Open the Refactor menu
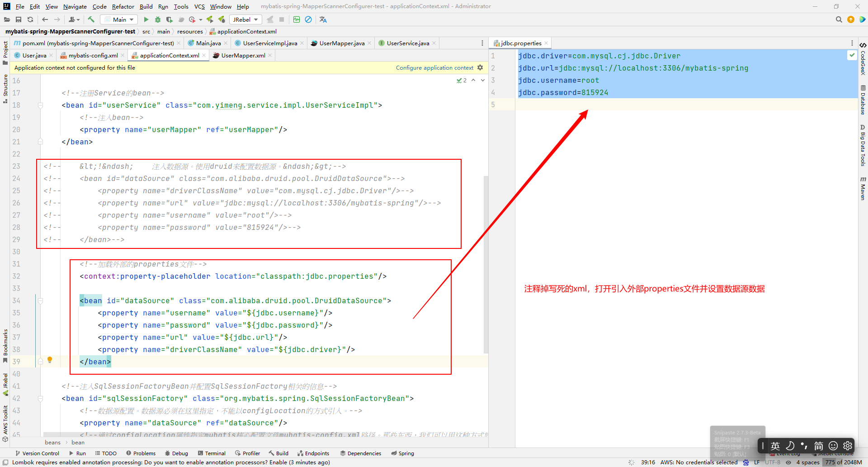 pyautogui.click(x=123, y=6)
